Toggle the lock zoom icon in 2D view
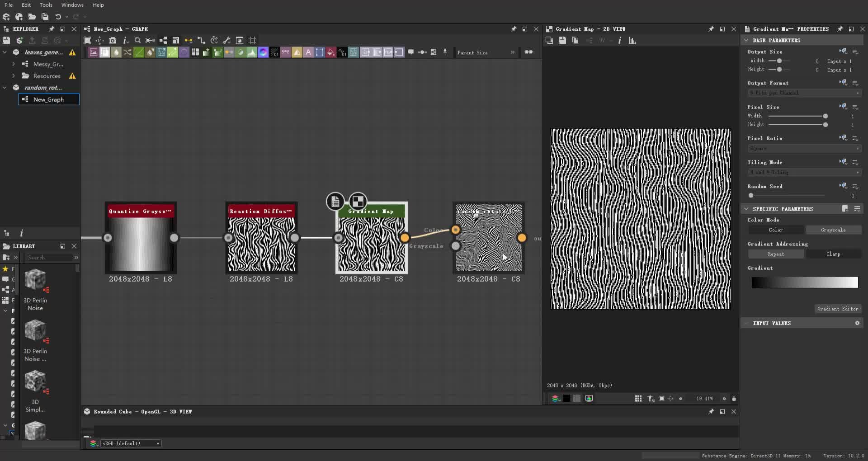868x461 pixels. tap(734, 399)
